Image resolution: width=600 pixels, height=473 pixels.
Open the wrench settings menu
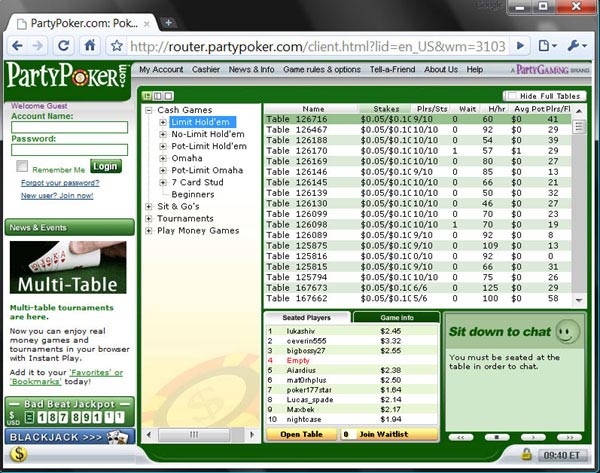577,46
